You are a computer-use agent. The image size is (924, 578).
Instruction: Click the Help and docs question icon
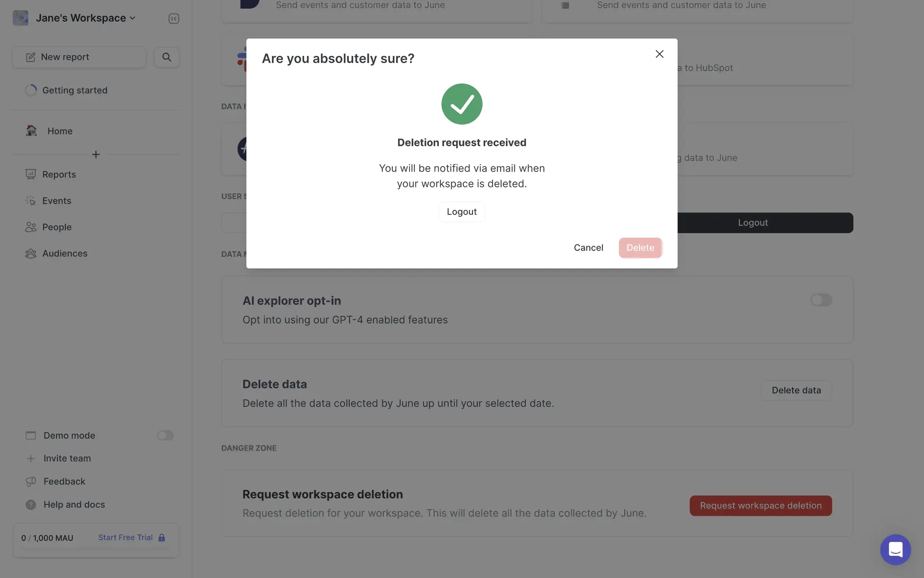31,505
